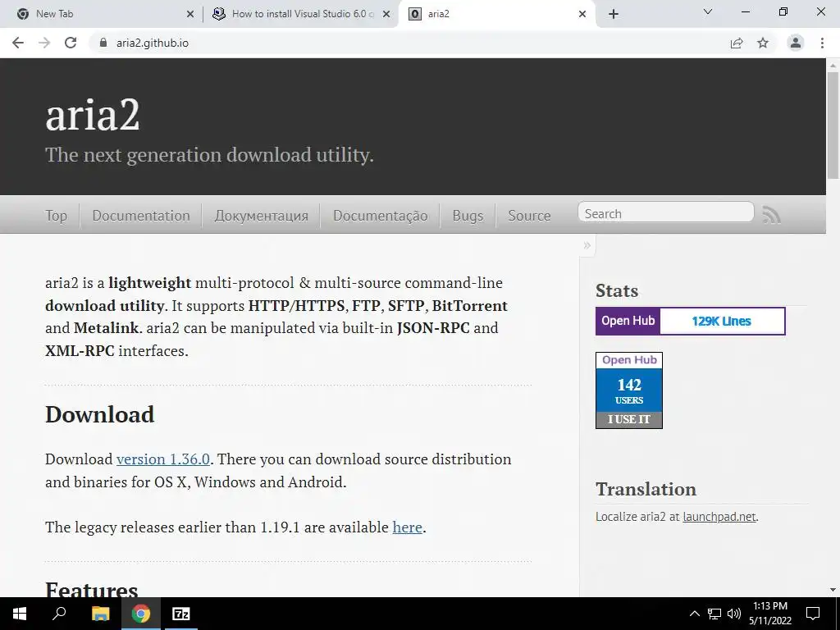Viewport: 840px width, 630px height.
Task: Switch to the New Tab tab
Action: 102,14
